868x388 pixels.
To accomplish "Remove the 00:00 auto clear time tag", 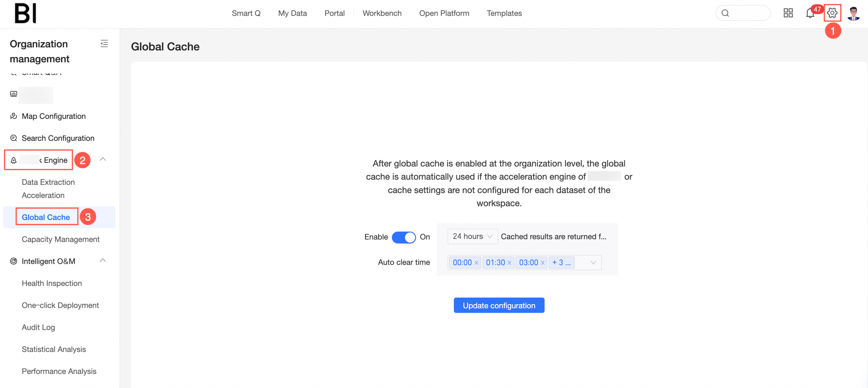I will pos(476,263).
